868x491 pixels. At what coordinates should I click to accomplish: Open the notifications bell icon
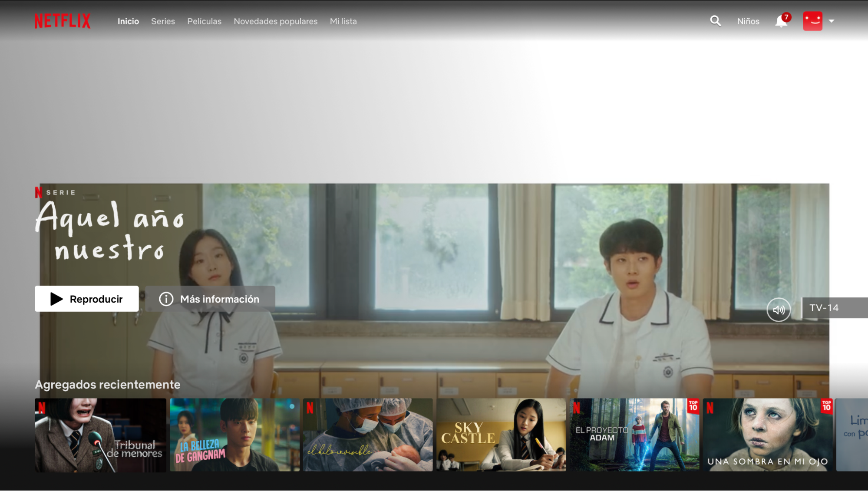point(782,21)
